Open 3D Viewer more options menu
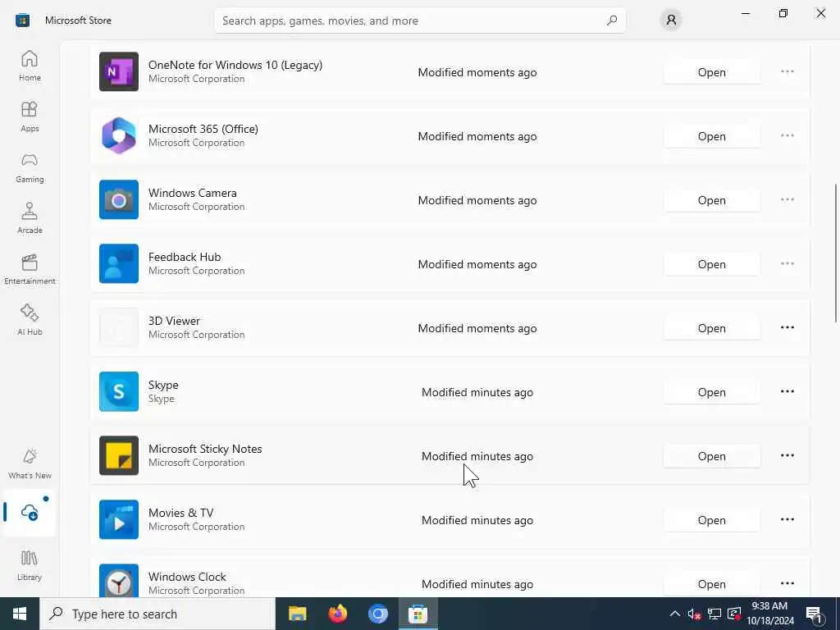The image size is (840, 630). coord(787,327)
